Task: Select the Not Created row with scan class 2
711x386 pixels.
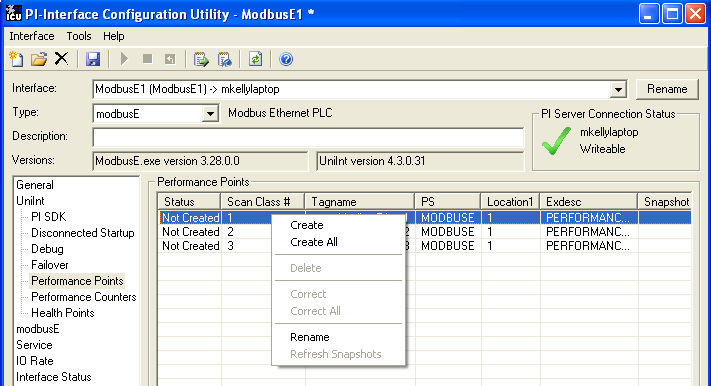Action: coord(424,232)
